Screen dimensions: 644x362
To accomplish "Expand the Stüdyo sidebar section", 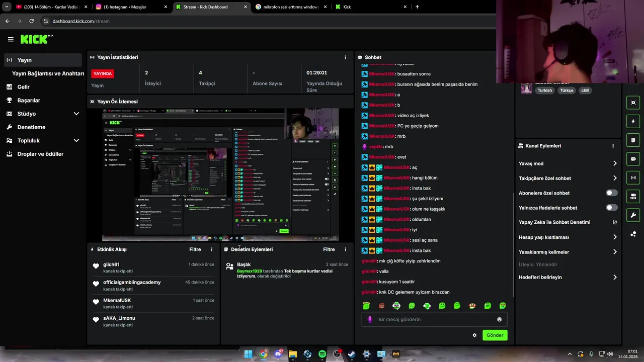I will pos(76,114).
